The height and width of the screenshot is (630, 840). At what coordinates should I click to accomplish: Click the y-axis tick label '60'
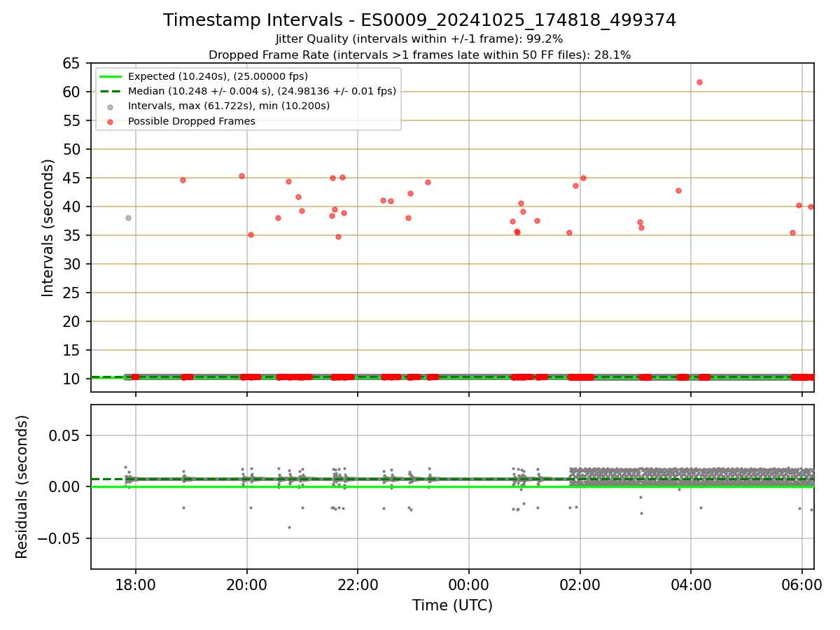(72, 92)
